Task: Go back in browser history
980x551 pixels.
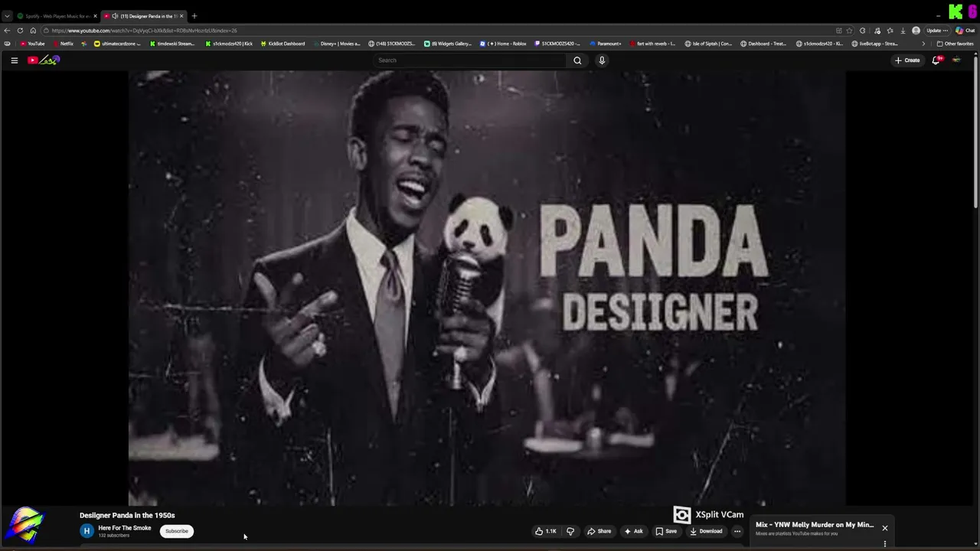Action: pos(7,31)
